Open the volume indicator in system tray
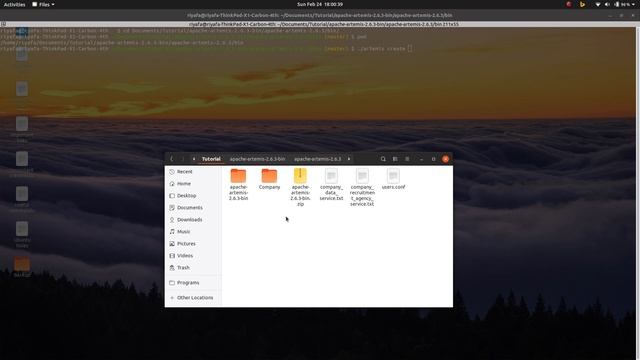This screenshot has height=360, width=640. (x=607, y=4)
